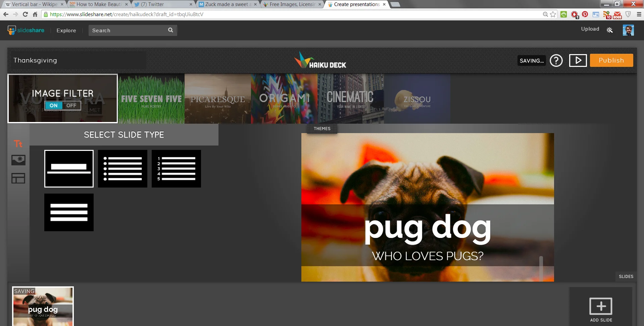Close the Create presentations tab
Screen dimensions: 644x326
384,4
